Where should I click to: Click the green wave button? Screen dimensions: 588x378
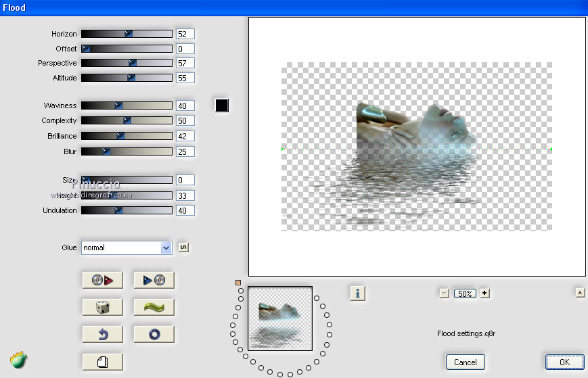pyautogui.click(x=154, y=307)
